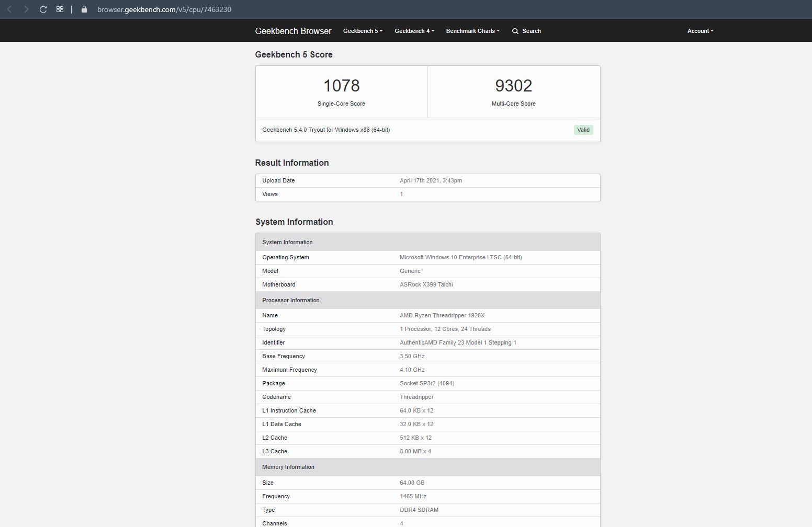The height and width of the screenshot is (527, 812).
Task: Expand the Geekbench 5 dropdown menu
Action: [x=363, y=31]
